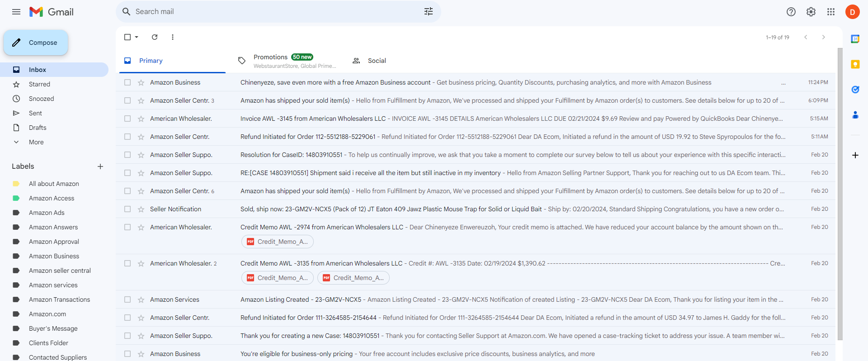Open the Buyer's Message label
This screenshot has height=361, width=868.
point(54,328)
